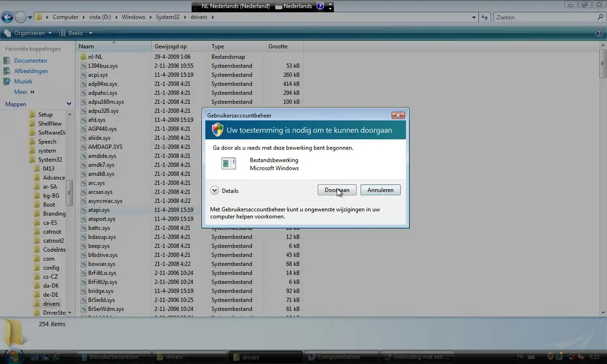Select the 1394bus.sys file icon
Viewport: 607px width, 364px height.
[83, 66]
